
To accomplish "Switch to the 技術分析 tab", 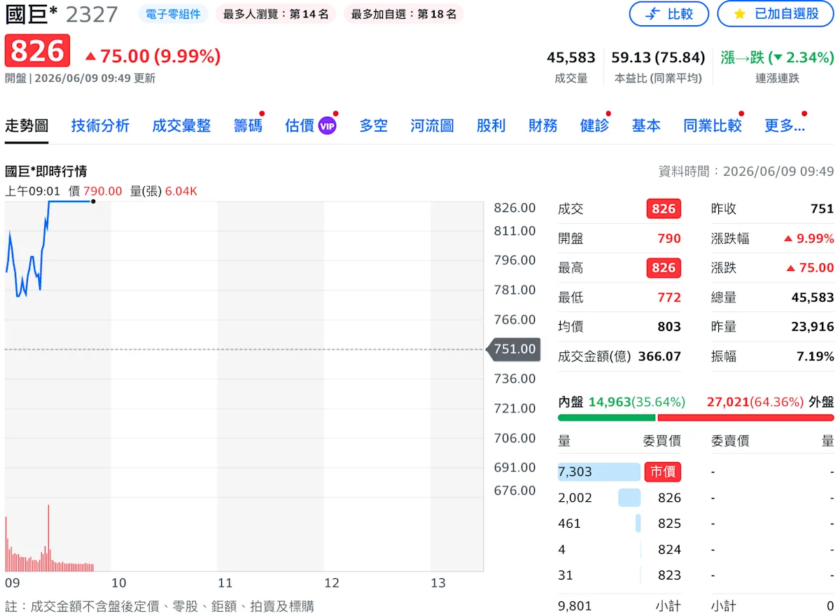I will 100,126.
